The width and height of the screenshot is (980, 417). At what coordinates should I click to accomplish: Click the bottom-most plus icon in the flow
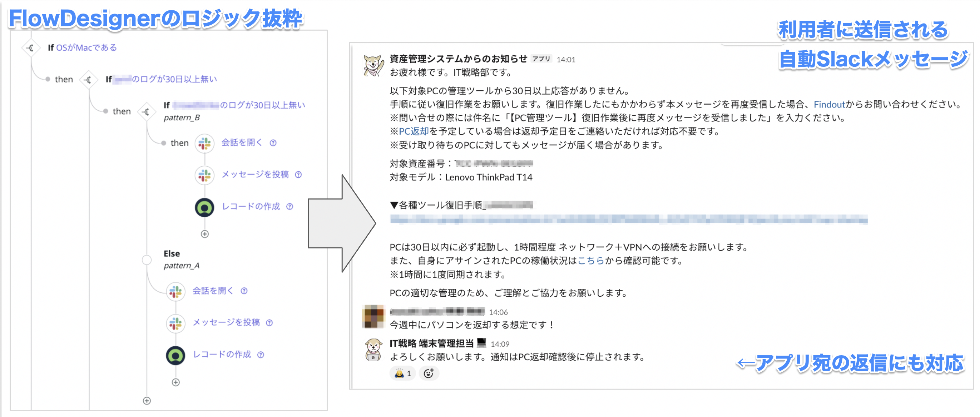pyautogui.click(x=147, y=401)
